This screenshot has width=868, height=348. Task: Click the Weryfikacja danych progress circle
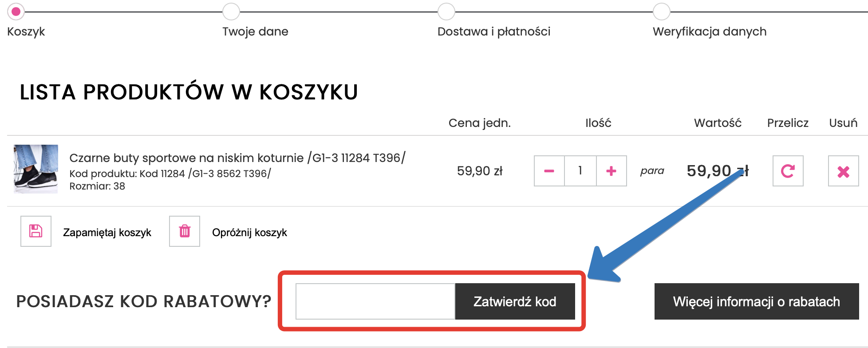click(662, 12)
